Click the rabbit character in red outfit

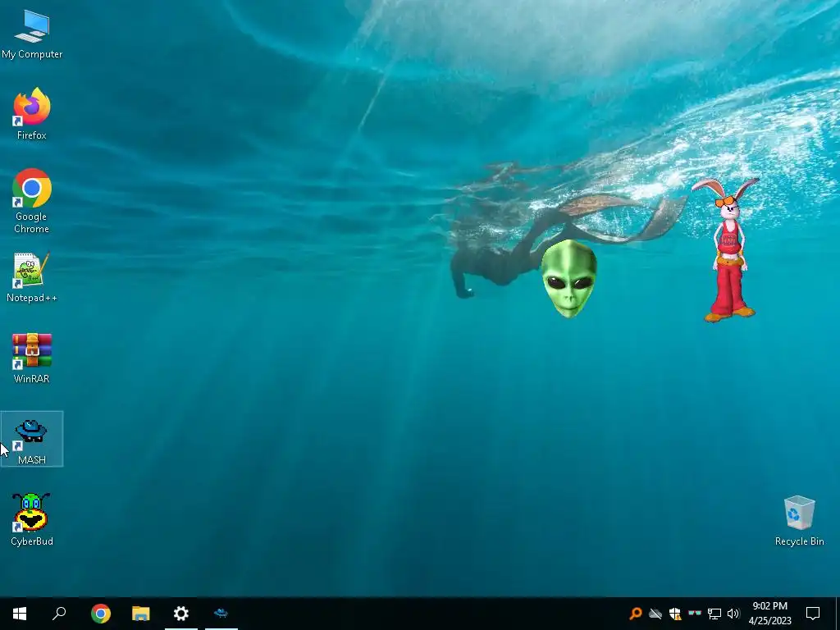pos(728,249)
